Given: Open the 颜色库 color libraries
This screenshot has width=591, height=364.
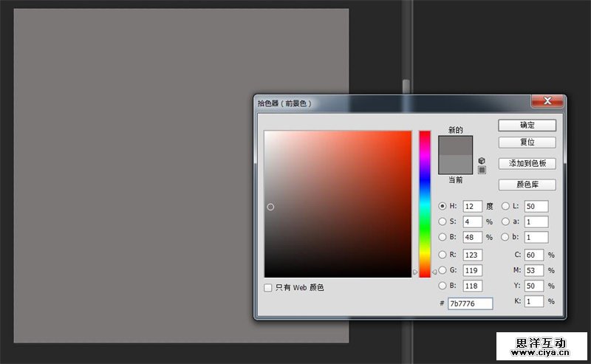Looking at the screenshot, I should (x=527, y=185).
